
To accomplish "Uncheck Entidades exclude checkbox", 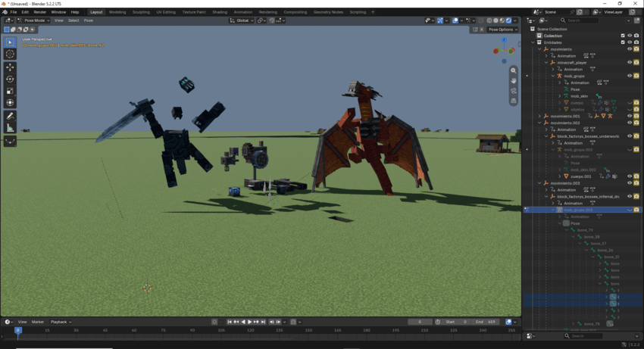I will click(623, 42).
